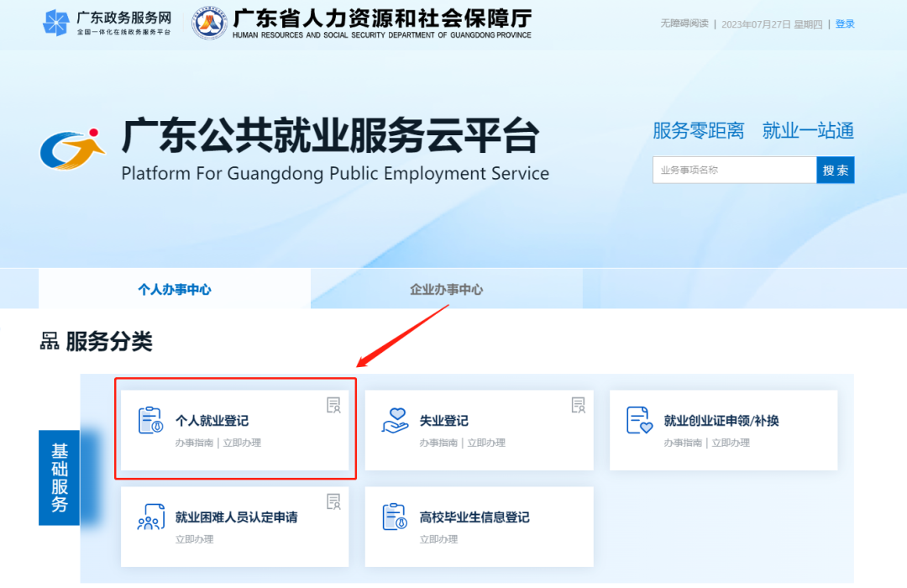Click the date text 2023年07月27日 星期四
This screenshot has width=907, height=588.
(x=772, y=24)
